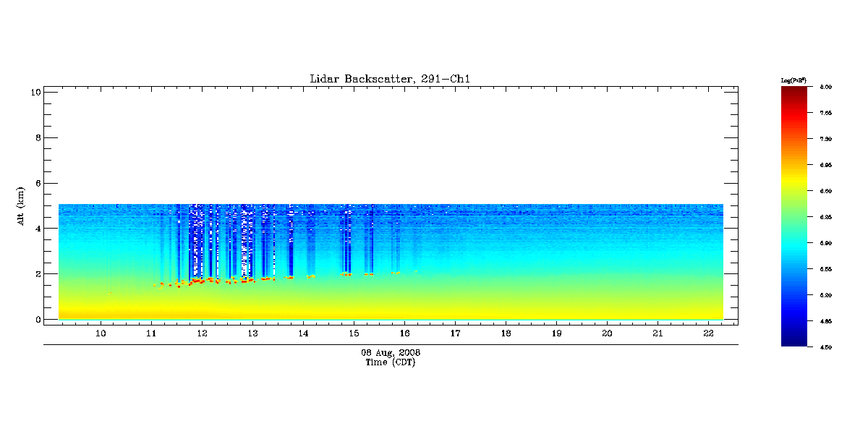Click the colorbar value '8.00'

pos(826,87)
